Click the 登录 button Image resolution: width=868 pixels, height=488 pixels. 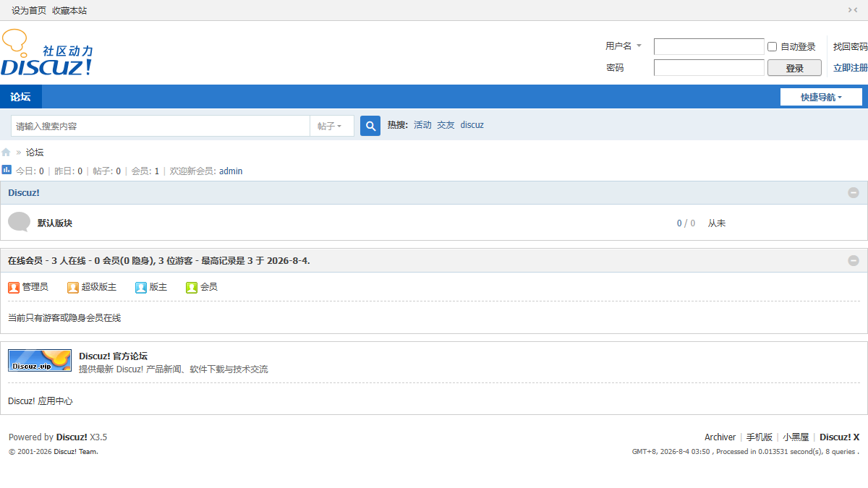click(x=794, y=68)
